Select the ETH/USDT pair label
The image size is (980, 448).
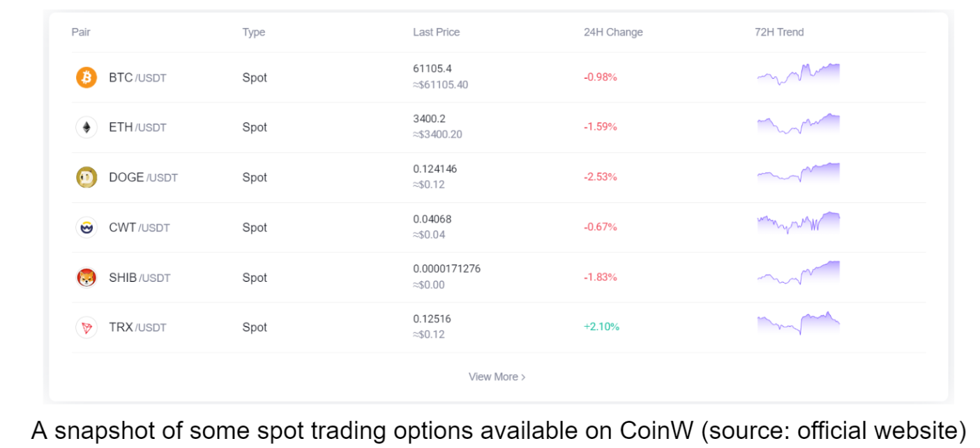[x=136, y=127]
